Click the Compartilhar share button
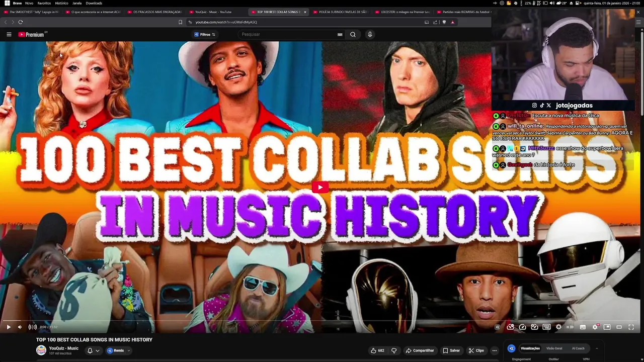This screenshot has width=644, height=362. point(420,350)
